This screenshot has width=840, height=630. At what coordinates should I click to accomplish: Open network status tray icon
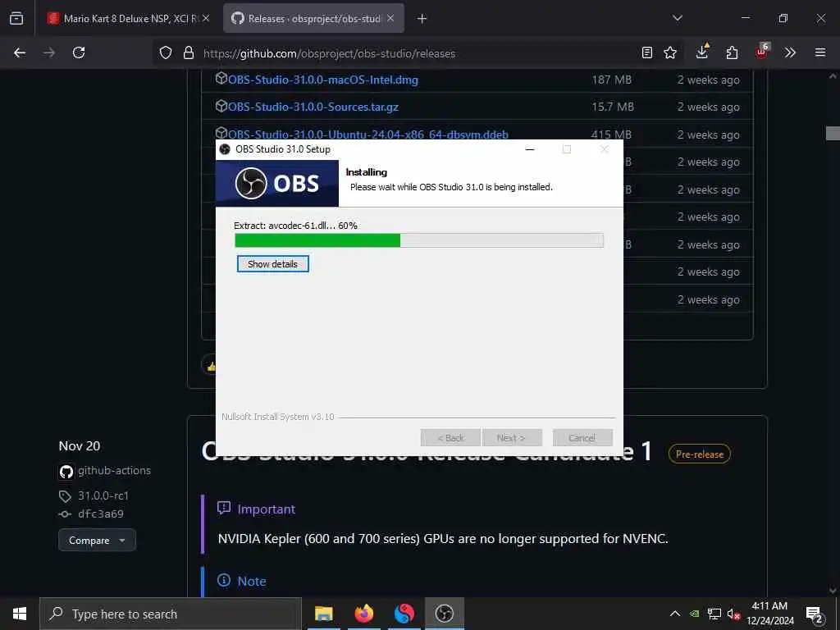[714, 614]
